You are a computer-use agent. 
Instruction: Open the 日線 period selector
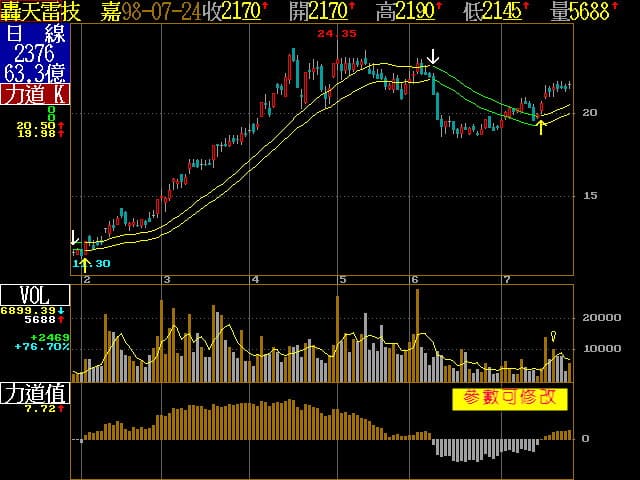point(35,33)
